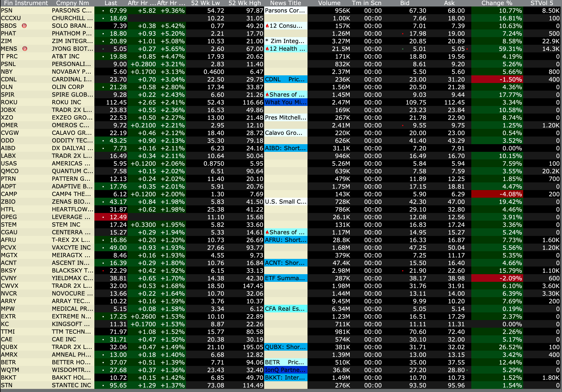The width and height of the screenshot is (562, 392).
Task: Open the CDNL Pric... news link
Action: [x=285, y=79]
